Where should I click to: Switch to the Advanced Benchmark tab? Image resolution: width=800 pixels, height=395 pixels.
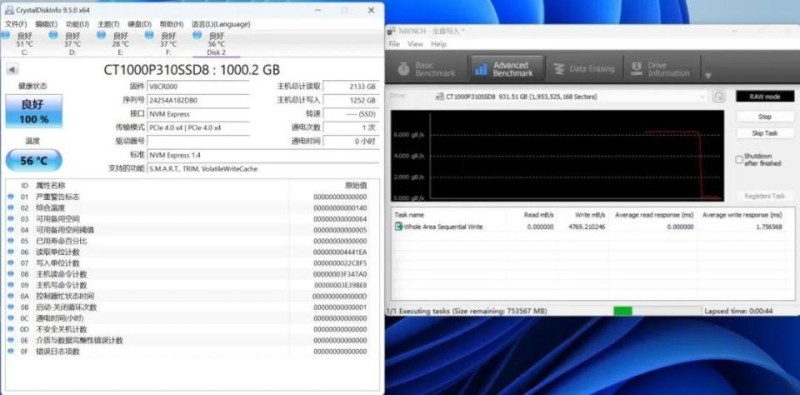(x=506, y=69)
